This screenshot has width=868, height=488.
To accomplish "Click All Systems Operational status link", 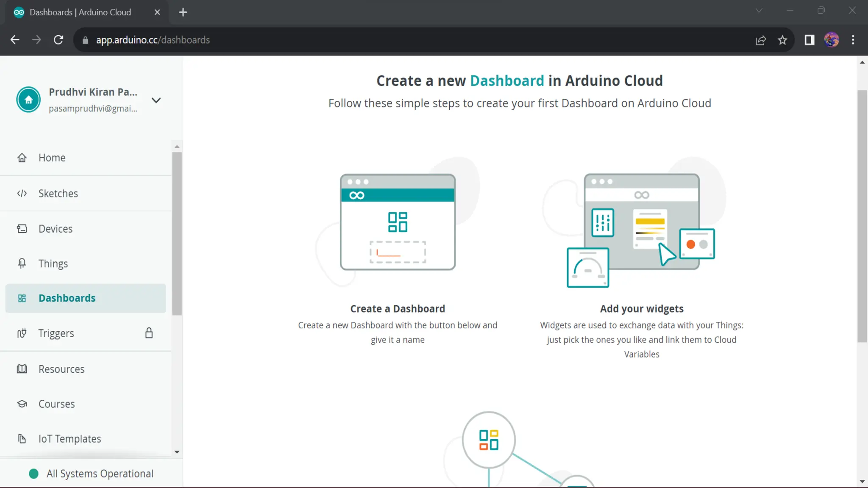I will (100, 474).
